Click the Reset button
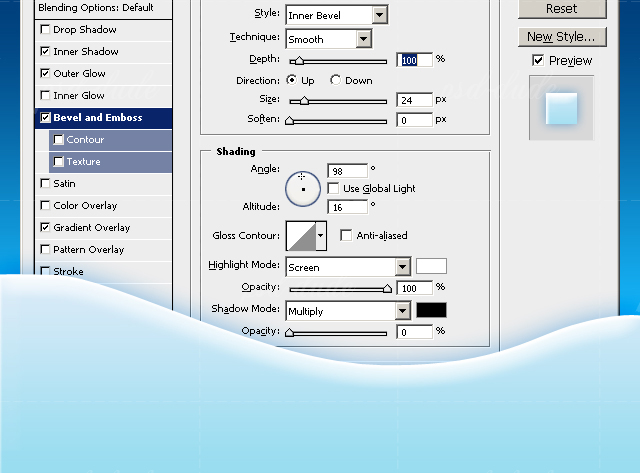Image resolution: width=640 pixels, height=473 pixels. pyautogui.click(x=562, y=9)
